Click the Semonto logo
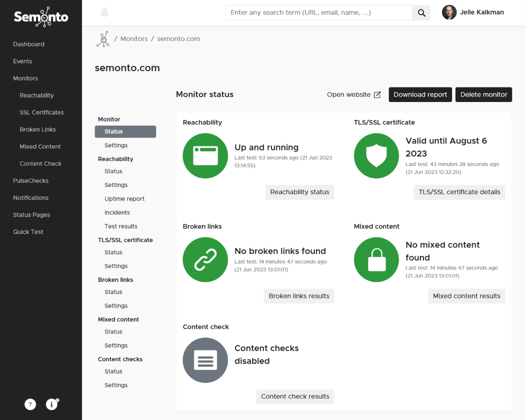Image resolution: width=525 pixels, height=420 pixels. coord(41,16)
